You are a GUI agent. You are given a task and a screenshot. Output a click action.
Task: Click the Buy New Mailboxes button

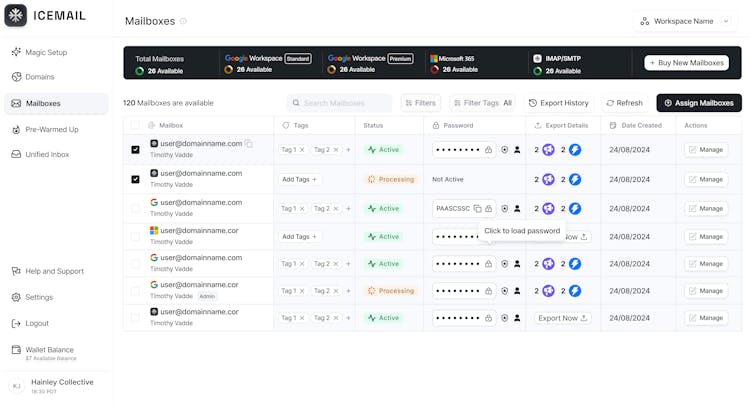(686, 63)
